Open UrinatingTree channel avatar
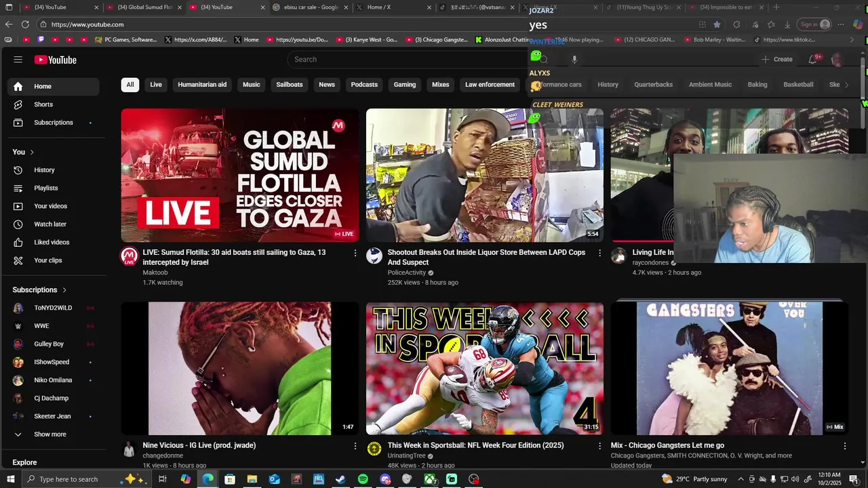The image size is (868, 488). (374, 449)
